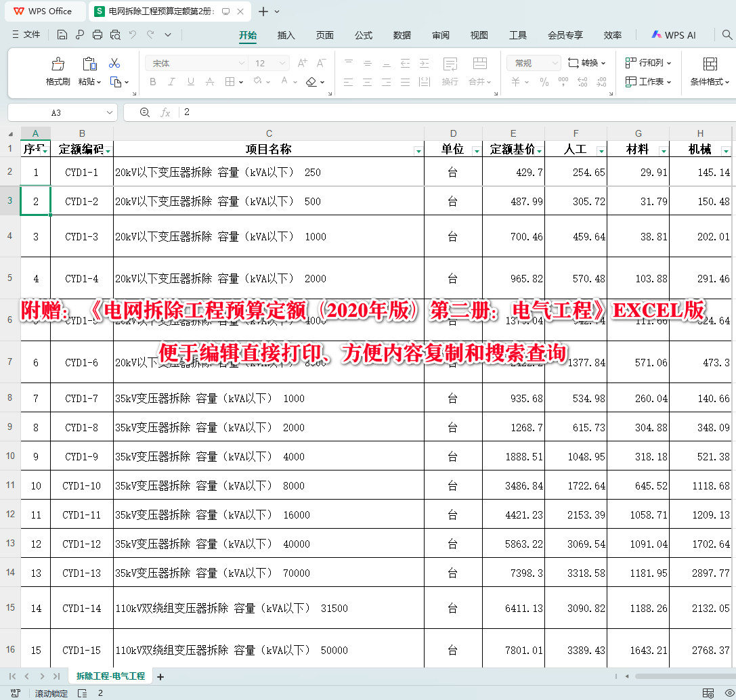Image resolution: width=736 pixels, height=700 pixels.
Task: Click the Cut scissors icon
Action: click(x=114, y=62)
